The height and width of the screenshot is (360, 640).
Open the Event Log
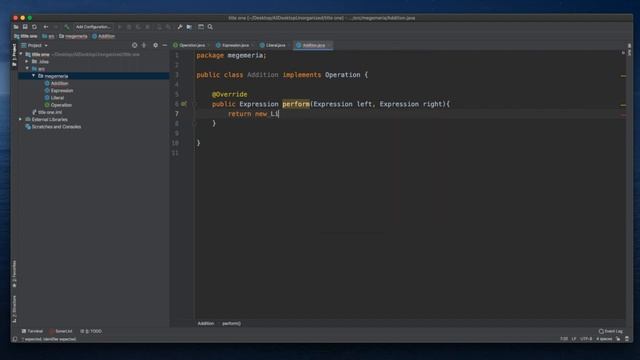point(611,331)
